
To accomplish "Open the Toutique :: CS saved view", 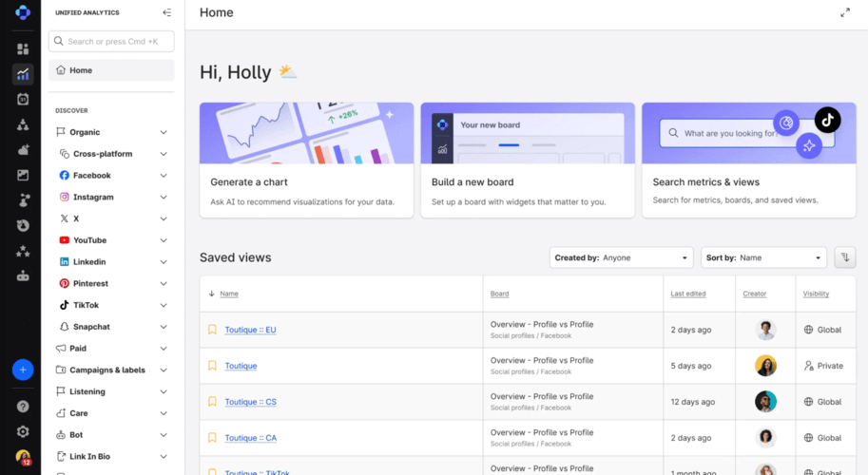I will pyautogui.click(x=250, y=402).
